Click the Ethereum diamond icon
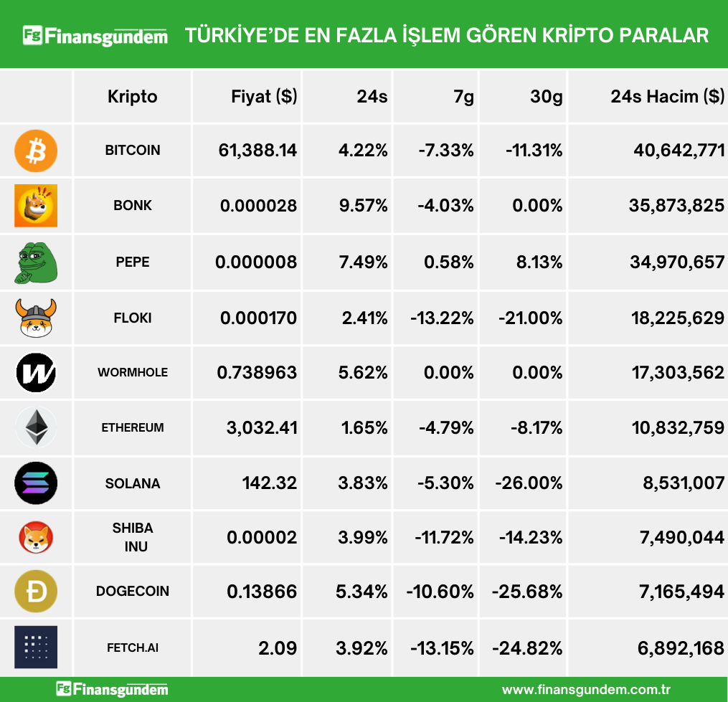The image size is (728, 702). coord(36,428)
